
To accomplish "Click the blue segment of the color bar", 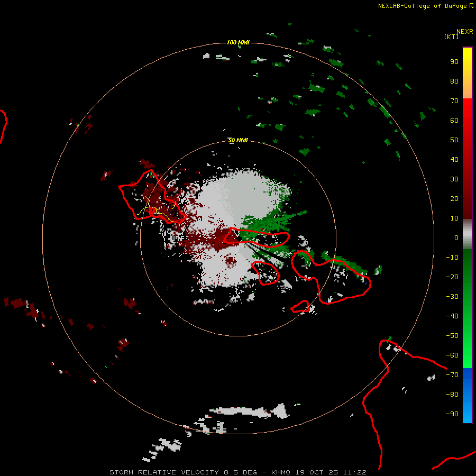I will pyautogui.click(x=467, y=396).
